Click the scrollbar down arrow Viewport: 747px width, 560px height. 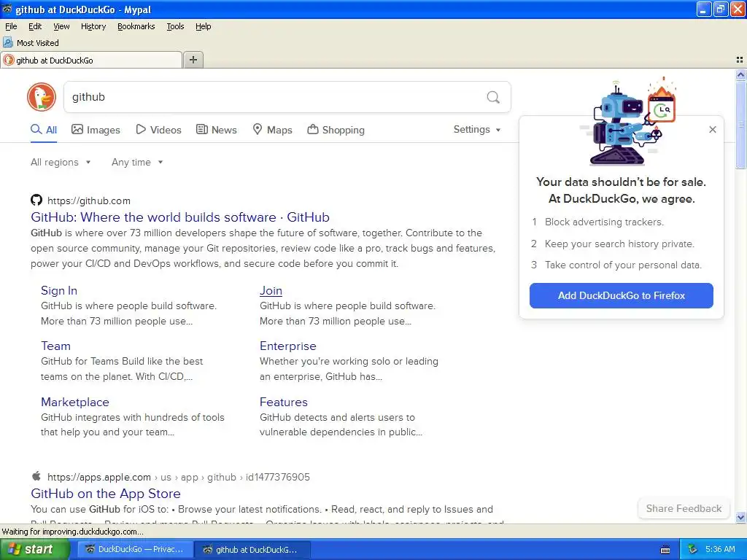740,517
